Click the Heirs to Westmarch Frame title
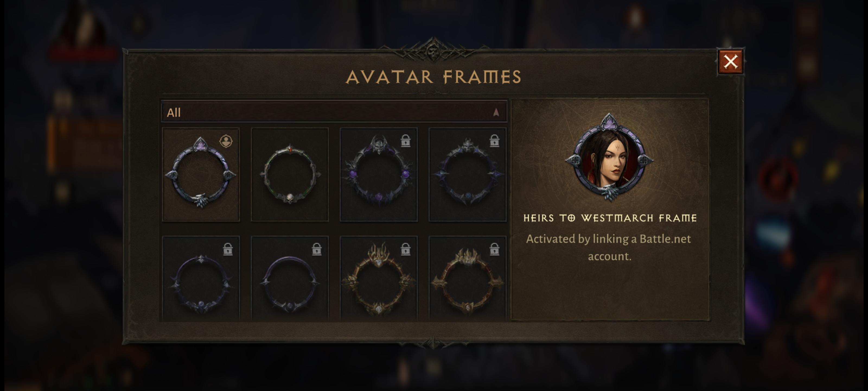 point(610,218)
